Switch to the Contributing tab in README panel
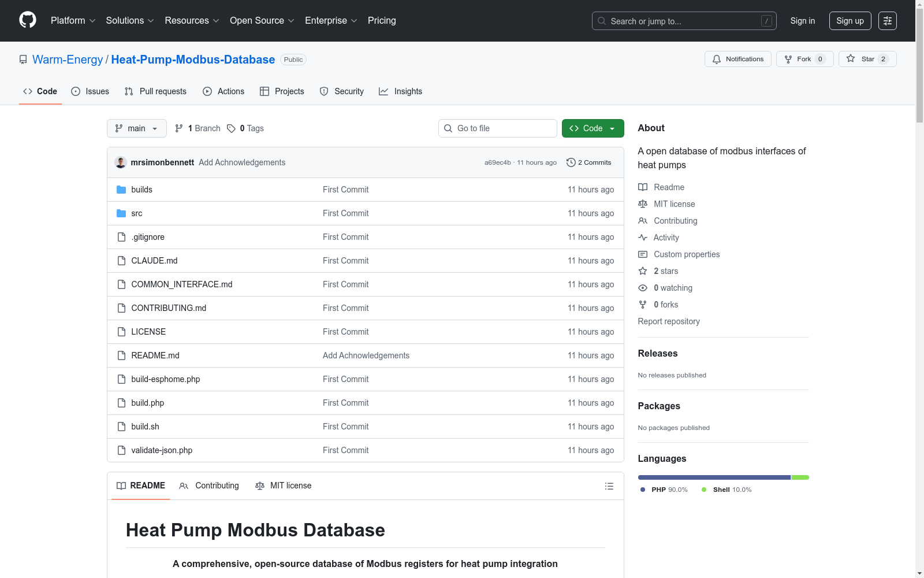The width and height of the screenshot is (924, 578). click(209, 486)
